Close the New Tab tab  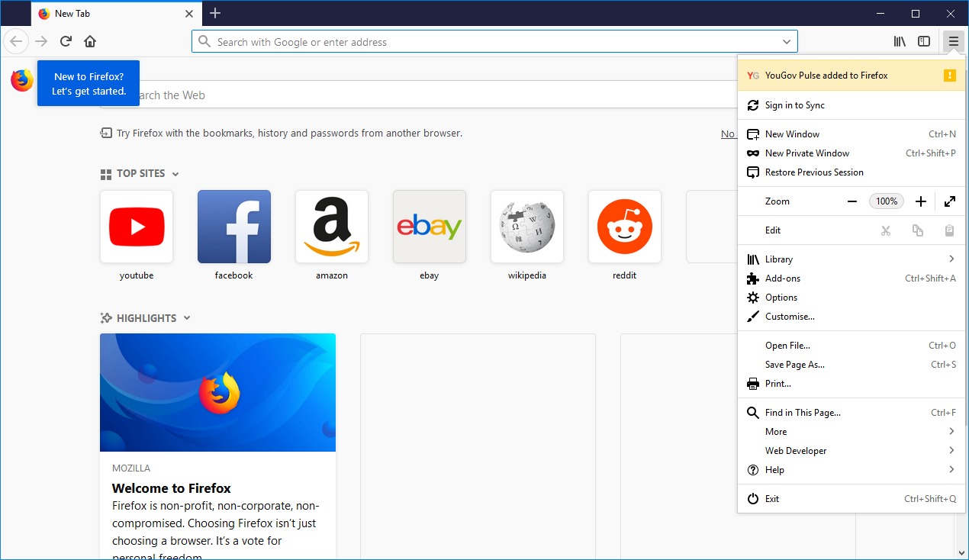click(x=189, y=14)
